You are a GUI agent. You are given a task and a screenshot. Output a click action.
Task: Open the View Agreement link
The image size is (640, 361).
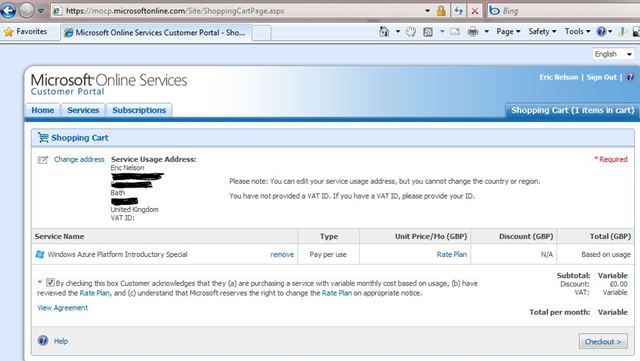click(62, 308)
